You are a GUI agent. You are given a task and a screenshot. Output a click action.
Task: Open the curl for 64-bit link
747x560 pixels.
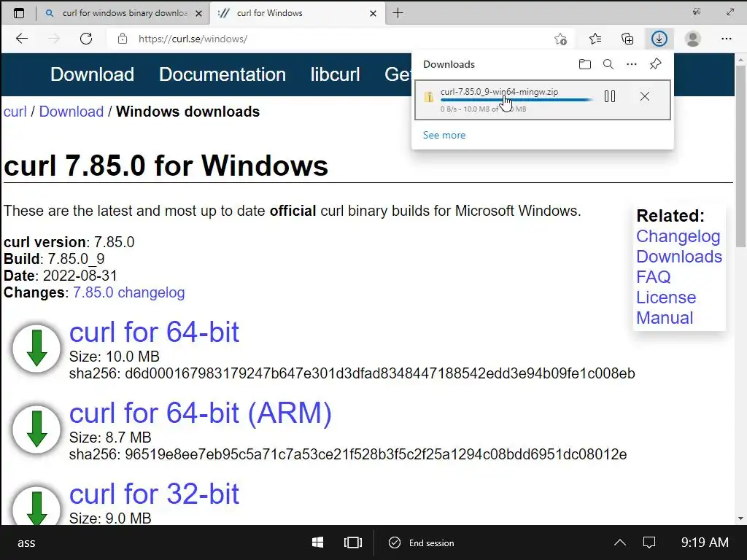click(154, 332)
